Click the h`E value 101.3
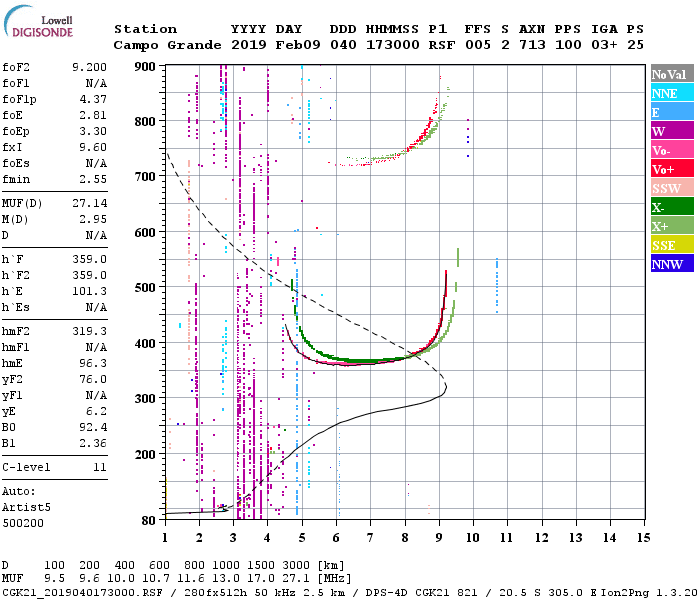The width and height of the screenshot is (700, 600). pos(90,292)
